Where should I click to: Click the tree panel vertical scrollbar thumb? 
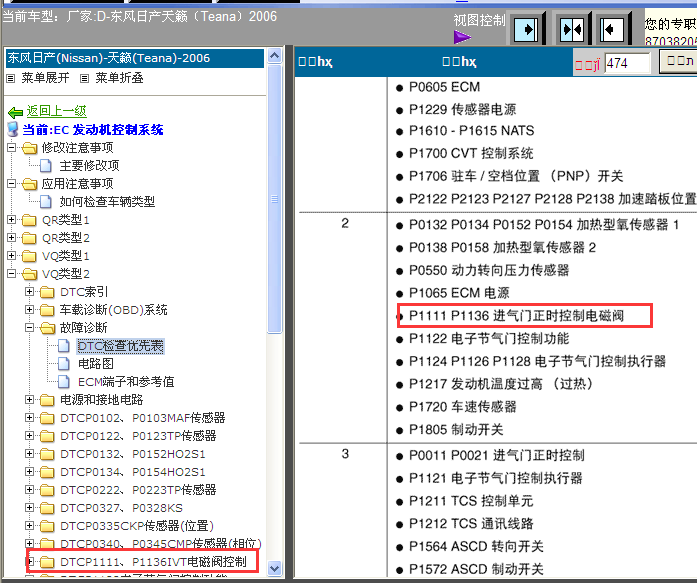click(x=275, y=199)
